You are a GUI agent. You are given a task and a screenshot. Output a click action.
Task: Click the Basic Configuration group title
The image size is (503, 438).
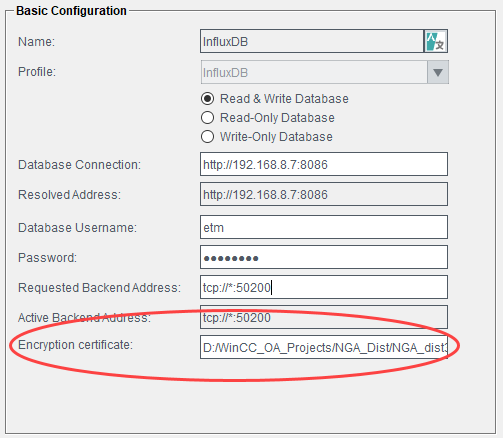point(71,11)
